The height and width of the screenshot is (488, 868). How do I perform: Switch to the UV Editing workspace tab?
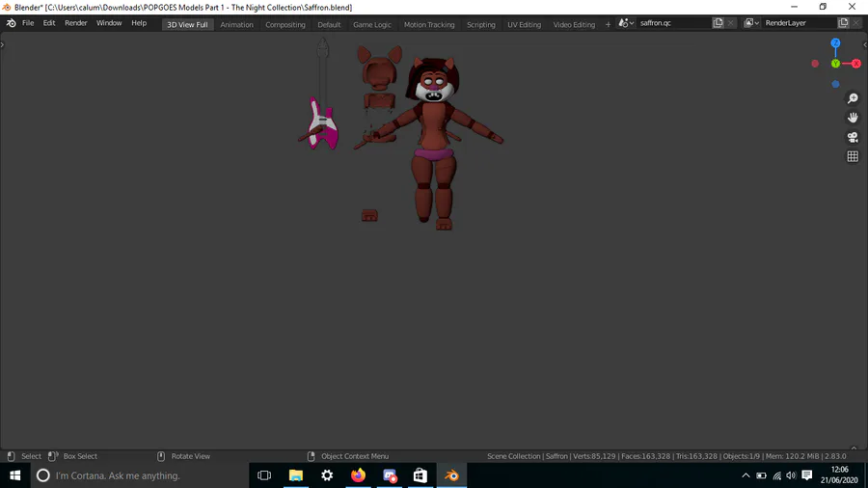[x=525, y=24]
